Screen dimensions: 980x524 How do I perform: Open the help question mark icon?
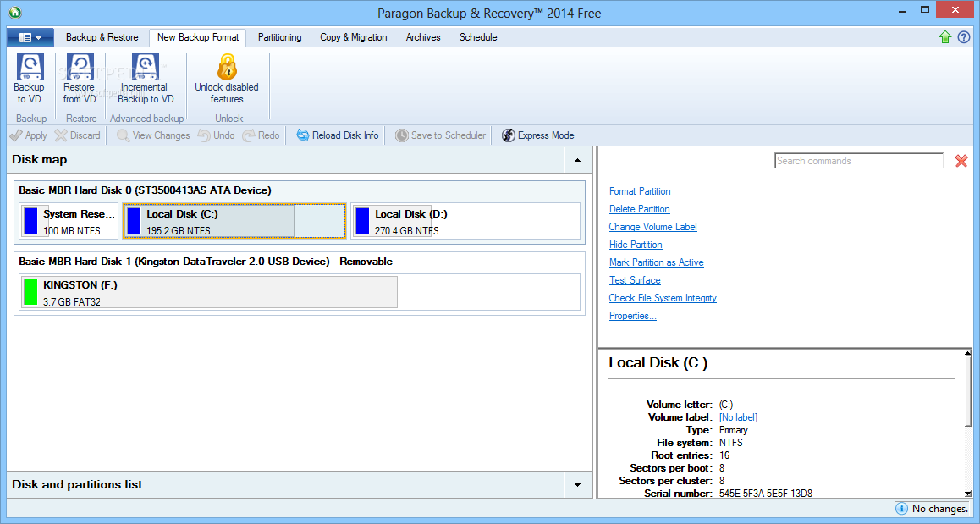(964, 37)
